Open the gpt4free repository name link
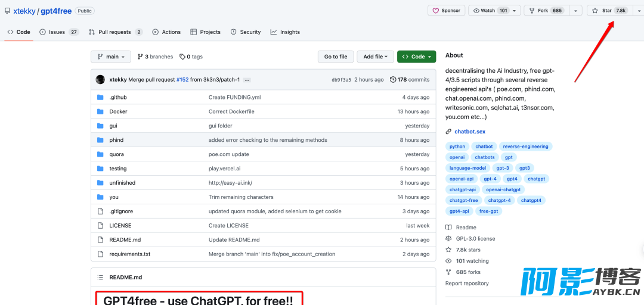Viewport: 644px width, 305px height. [56, 11]
